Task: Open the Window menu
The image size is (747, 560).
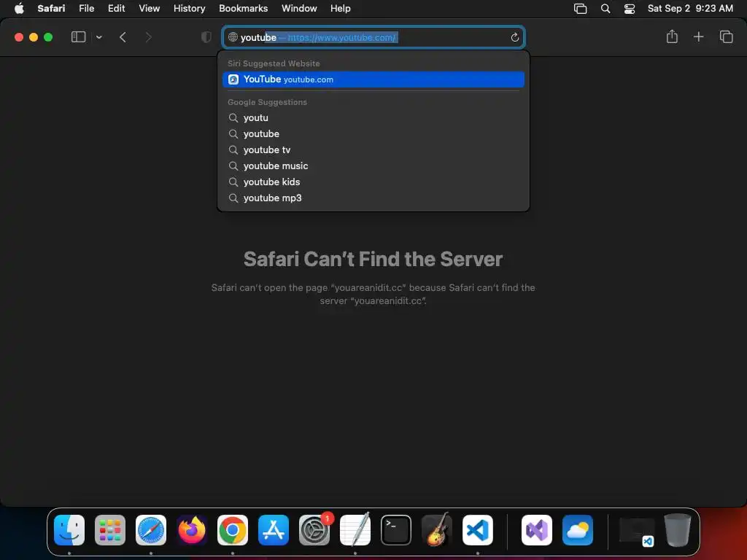Action: pyautogui.click(x=299, y=8)
